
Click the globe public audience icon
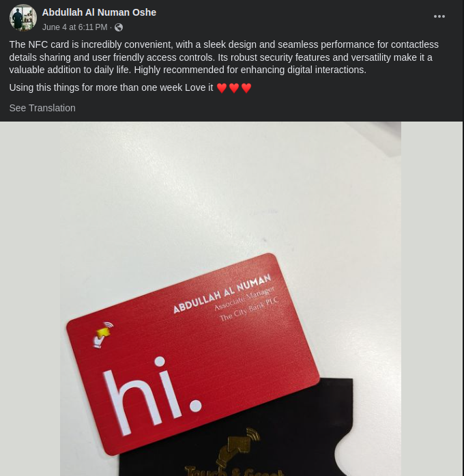point(119,27)
